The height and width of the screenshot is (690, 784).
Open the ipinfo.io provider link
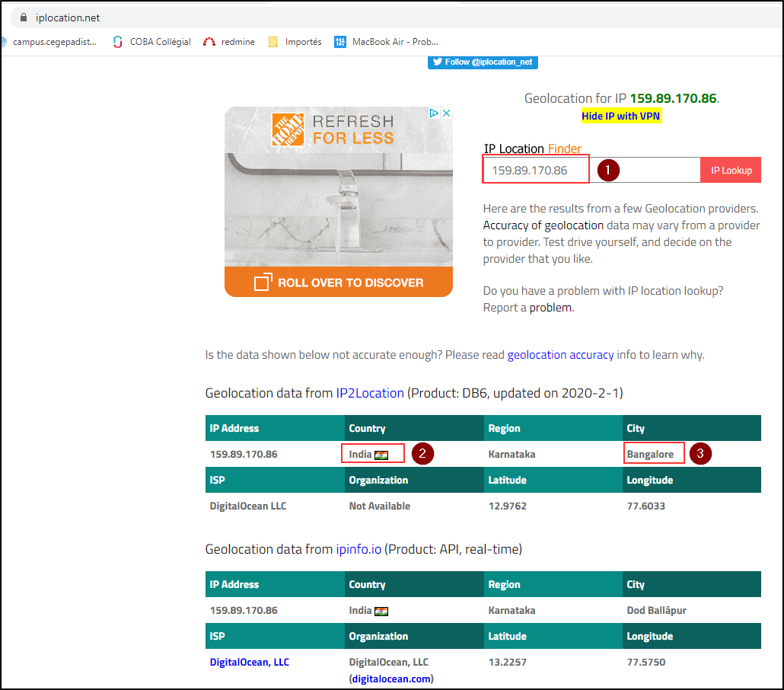pos(359,549)
